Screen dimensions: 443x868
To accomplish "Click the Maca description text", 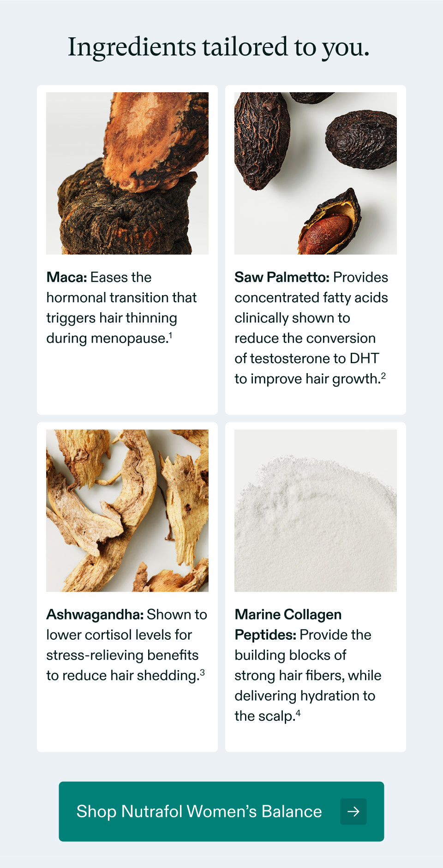I will tap(121, 308).
